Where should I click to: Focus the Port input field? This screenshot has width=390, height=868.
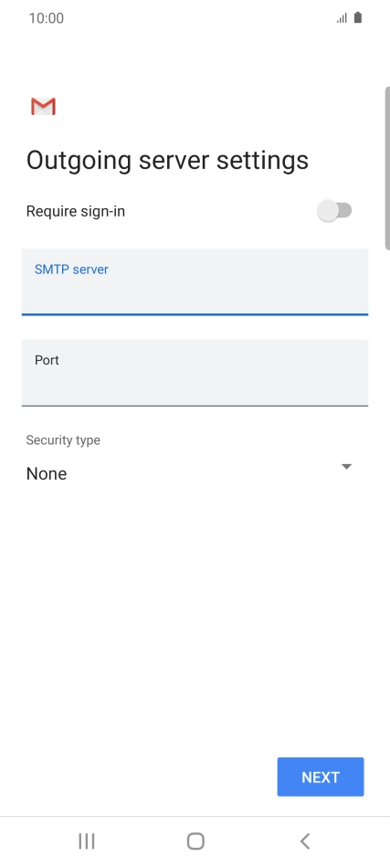click(195, 373)
